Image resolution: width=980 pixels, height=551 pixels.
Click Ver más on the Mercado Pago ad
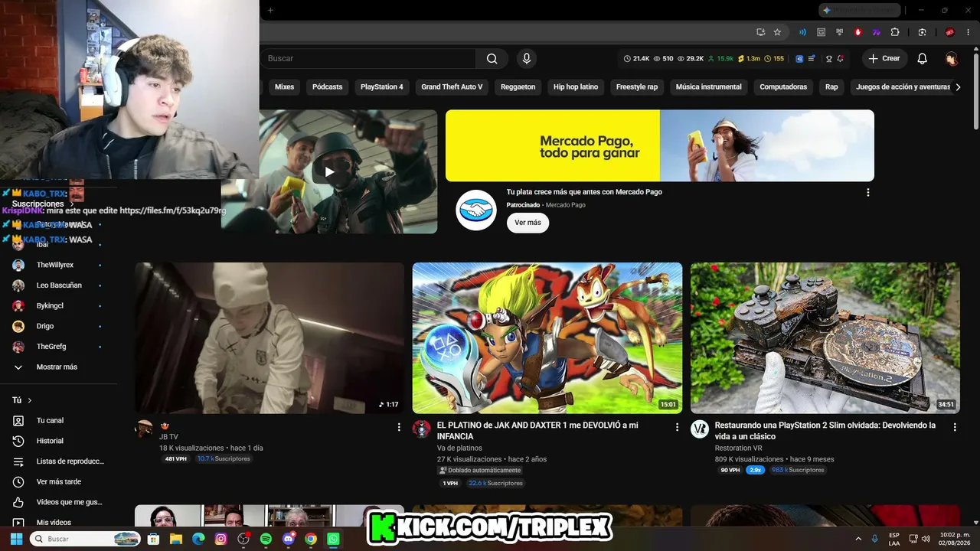pyautogui.click(x=528, y=223)
